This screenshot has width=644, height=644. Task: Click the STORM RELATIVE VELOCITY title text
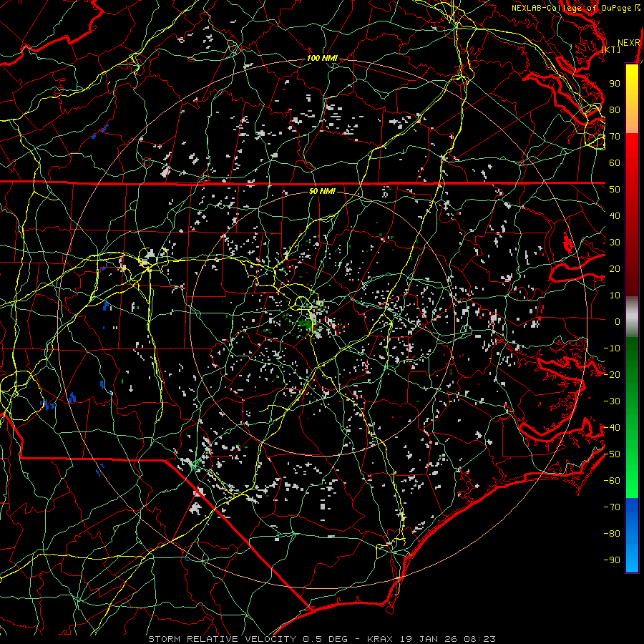click(222, 639)
